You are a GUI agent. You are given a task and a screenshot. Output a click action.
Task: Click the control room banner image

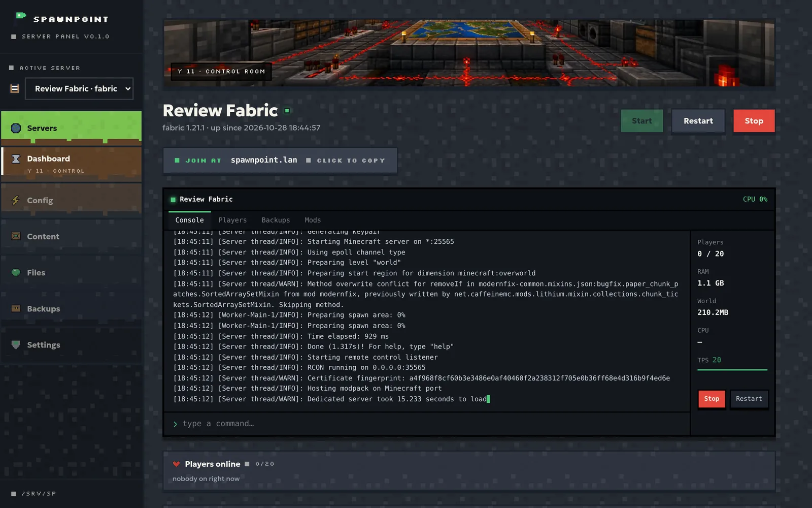pyautogui.click(x=469, y=53)
